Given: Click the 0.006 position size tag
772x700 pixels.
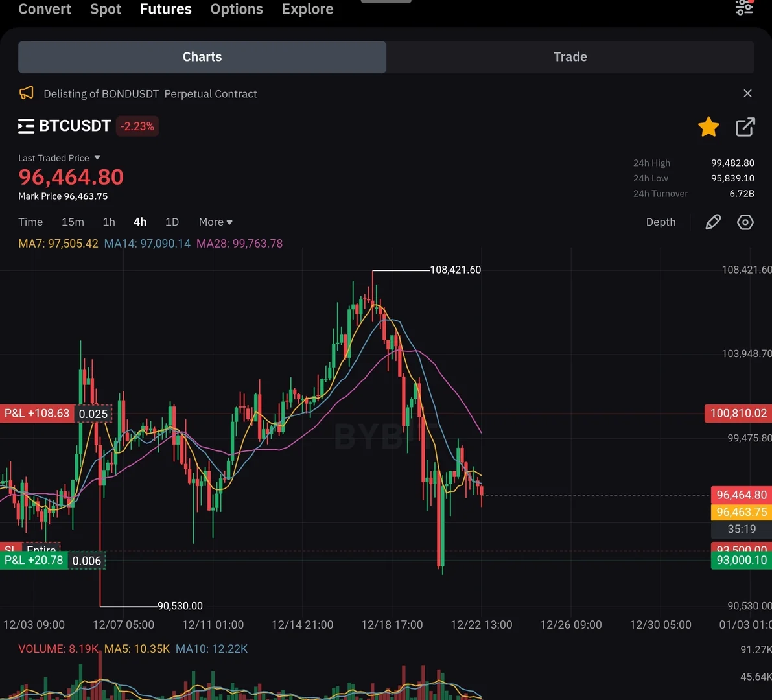Looking at the screenshot, I should tap(87, 561).
